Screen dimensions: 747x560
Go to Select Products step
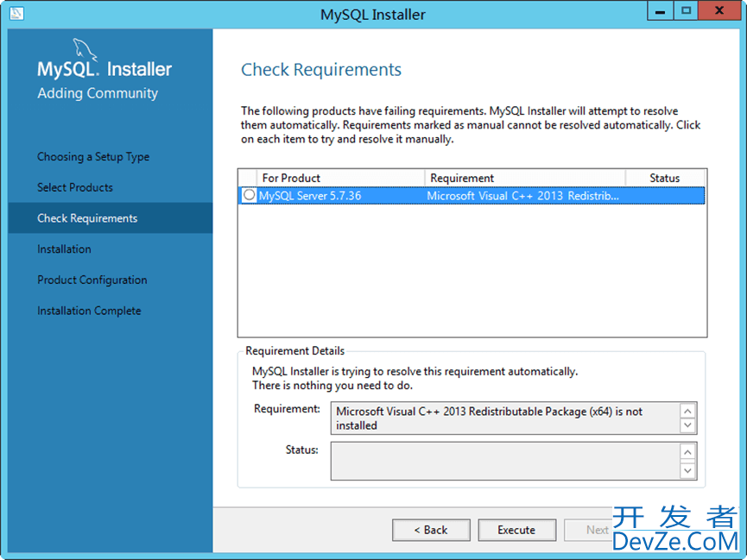75,187
